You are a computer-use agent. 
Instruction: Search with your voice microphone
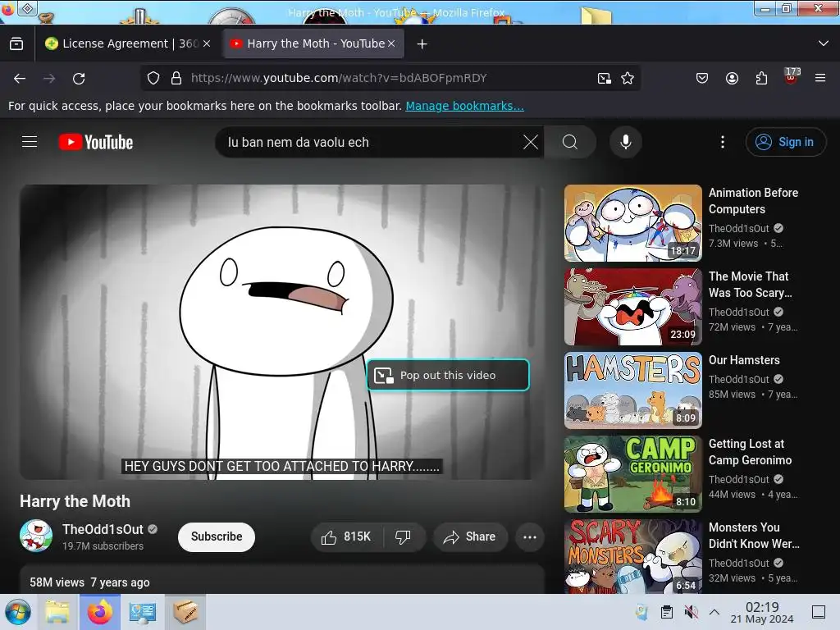coord(625,142)
